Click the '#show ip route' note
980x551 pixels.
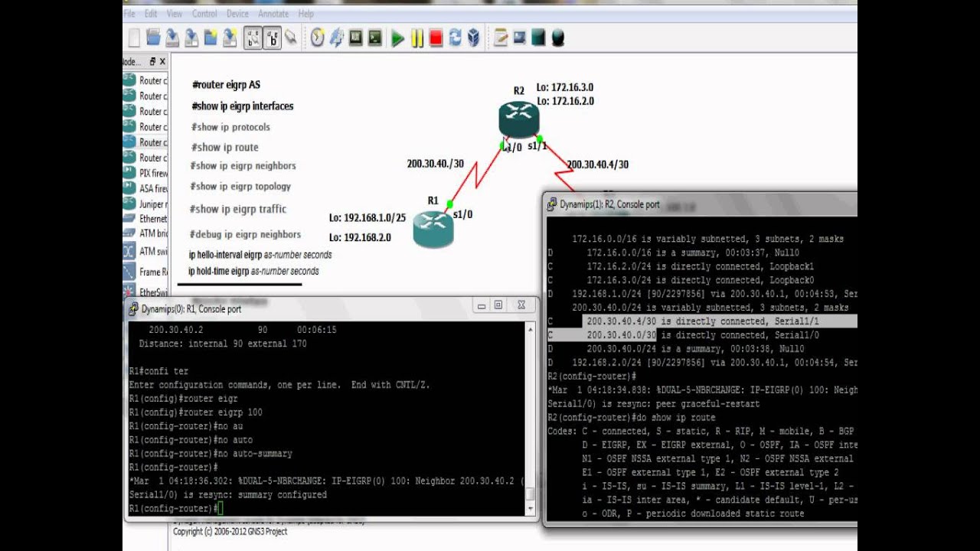coord(225,148)
